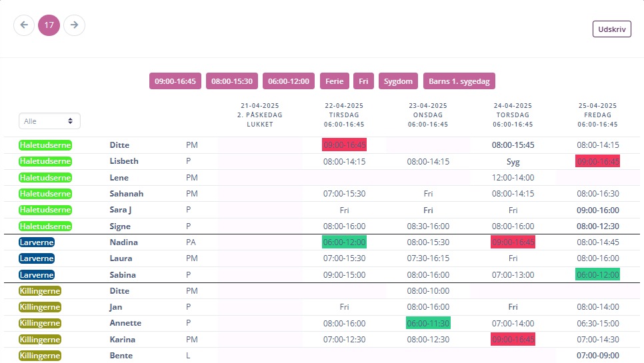This screenshot has width=644, height=363.
Task: Click Killingerne Ditte's 08:00-10:00 Wednesday shift
Action: pos(428,291)
